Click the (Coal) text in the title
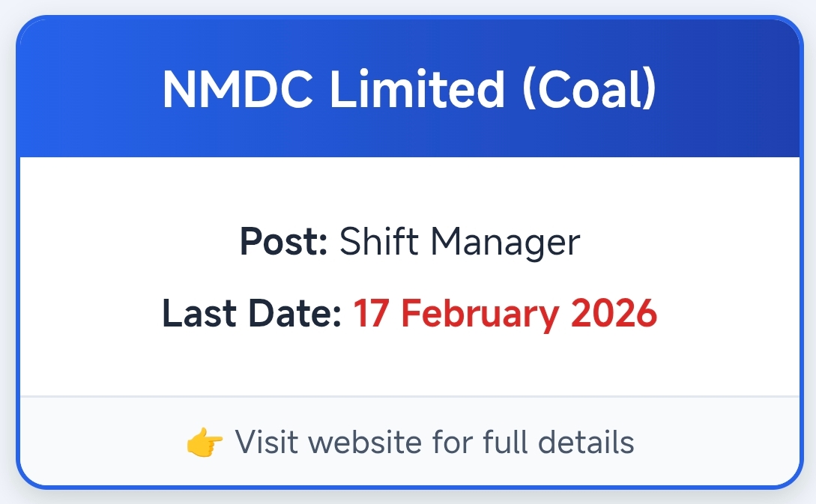 point(587,89)
